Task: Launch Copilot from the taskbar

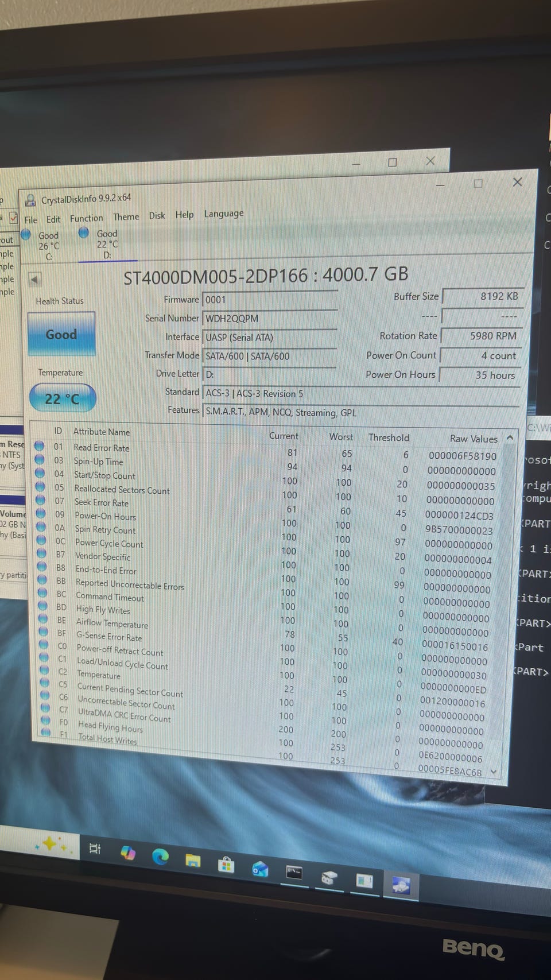Action: coord(127,853)
